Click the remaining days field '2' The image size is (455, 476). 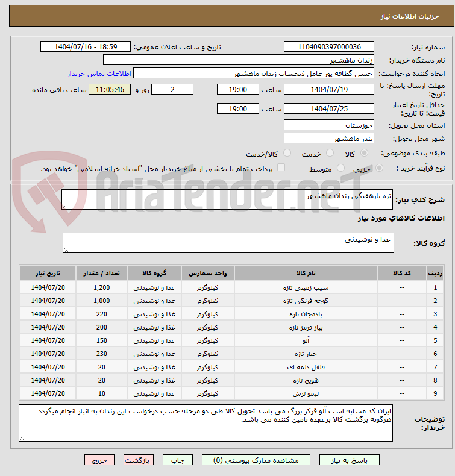click(x=172, y=90)
